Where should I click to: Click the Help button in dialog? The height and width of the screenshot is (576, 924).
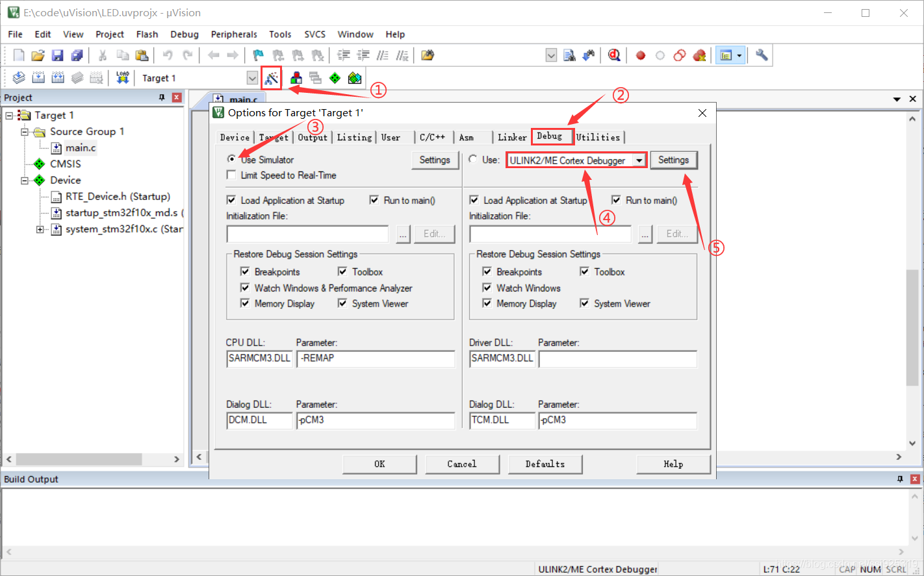[x=673, y=464]
